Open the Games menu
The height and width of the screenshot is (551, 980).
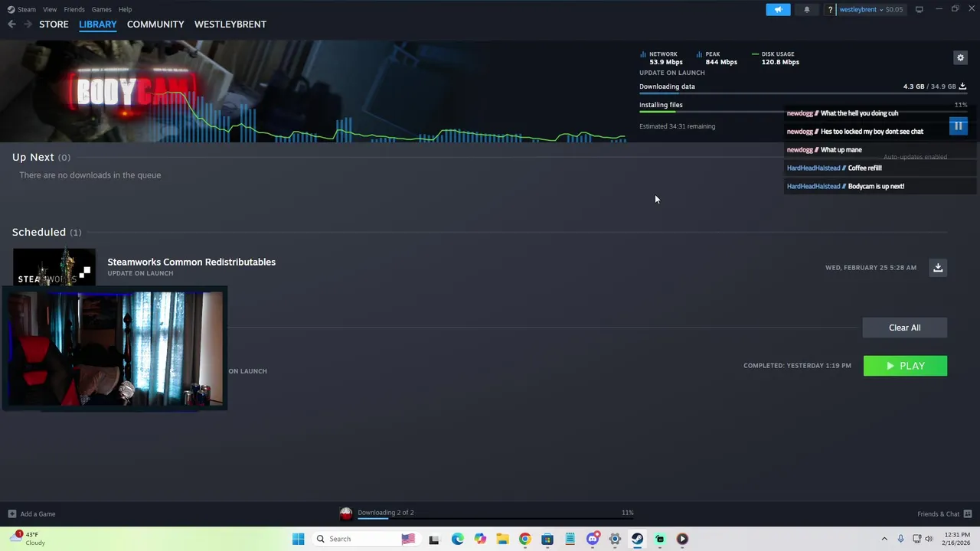click(x=101, y=9)
